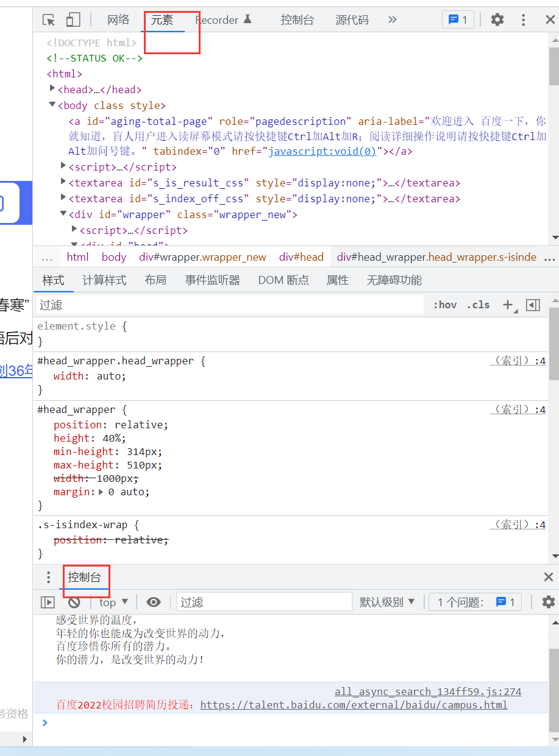Open source link beside #head_wrapper.head_wrapper rule
Image resolution: width=559 pixels, height=756 pixels.
pyautogui.click(x=518, y=361)
